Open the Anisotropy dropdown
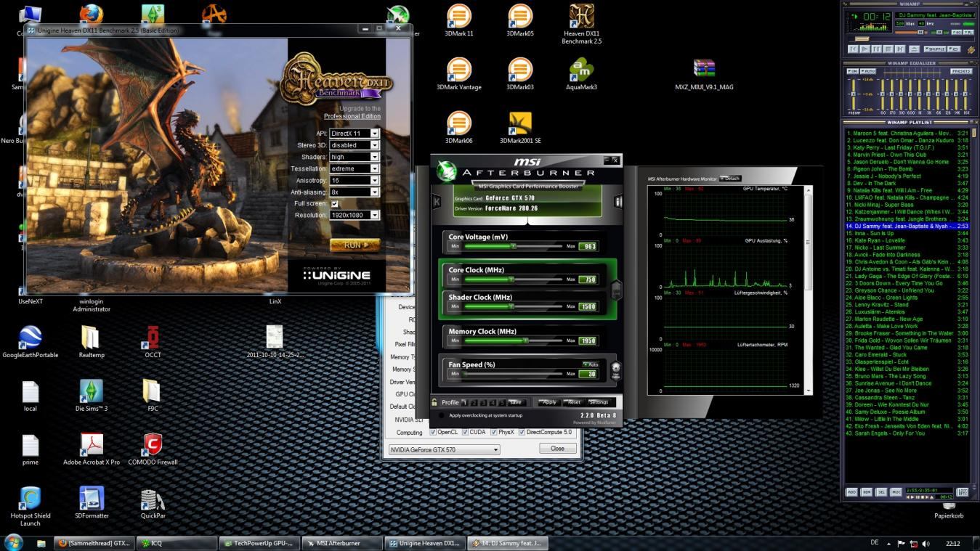Image resolution: width=980 pixels, height=551 pixels. [x=355, y=180]
